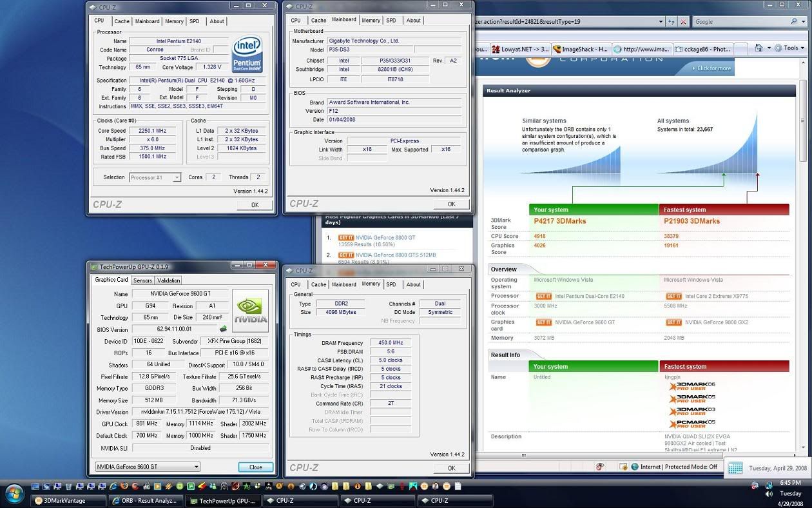Image resolution: width=812 pixels, height=508 pixels.
Task: Click the browser Home icon
Action: 759,48
